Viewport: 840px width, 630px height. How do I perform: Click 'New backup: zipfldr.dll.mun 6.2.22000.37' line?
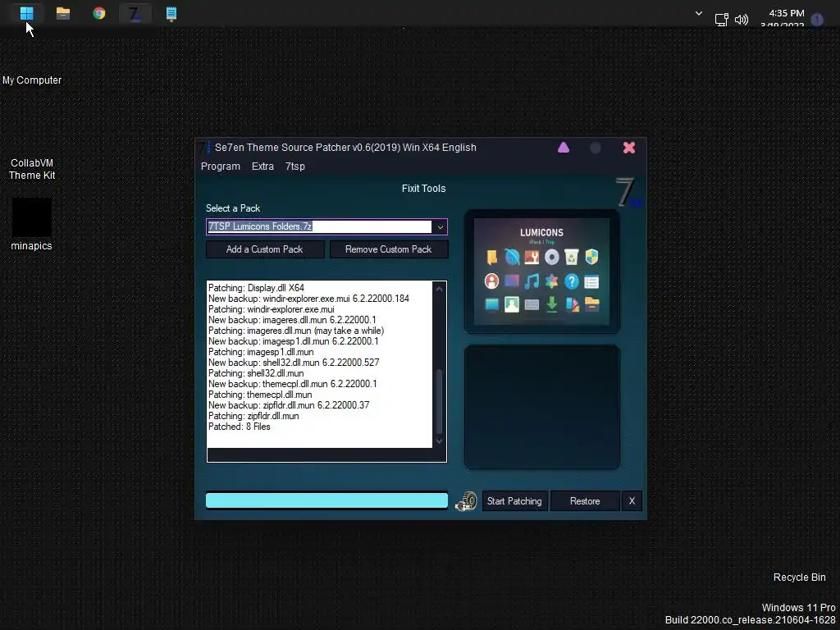point(289,405)
